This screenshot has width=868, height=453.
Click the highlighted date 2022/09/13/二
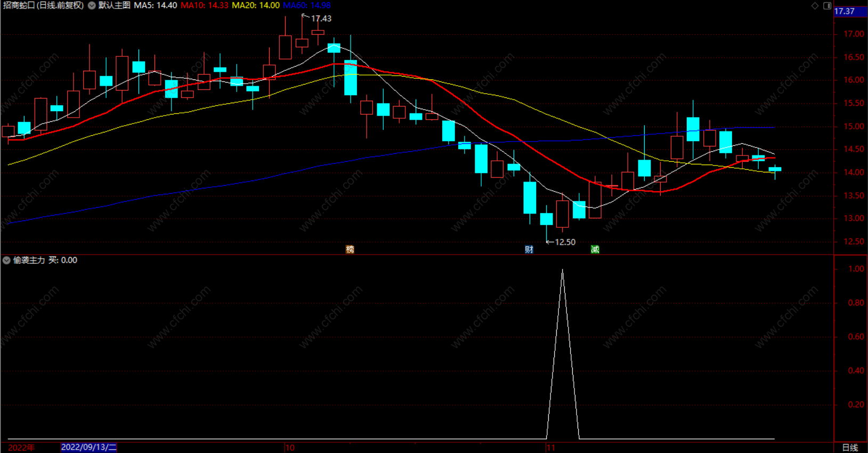(x=89, y=447)
